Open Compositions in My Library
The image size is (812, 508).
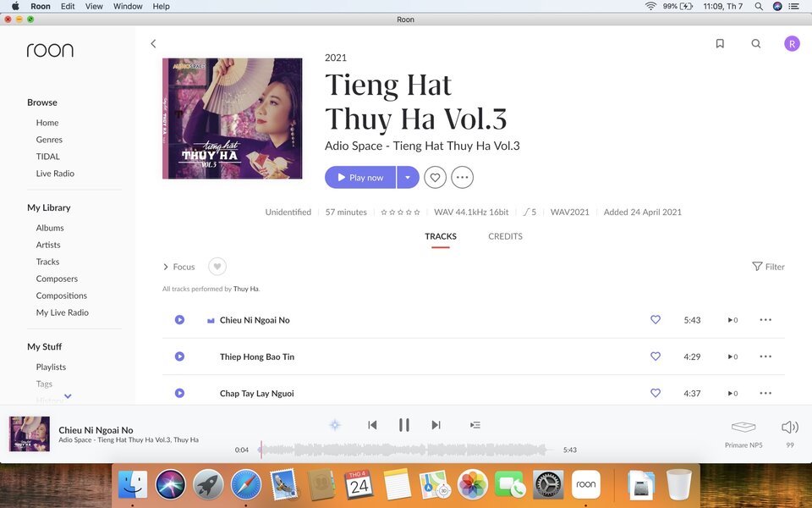click(x=62, y=296)
